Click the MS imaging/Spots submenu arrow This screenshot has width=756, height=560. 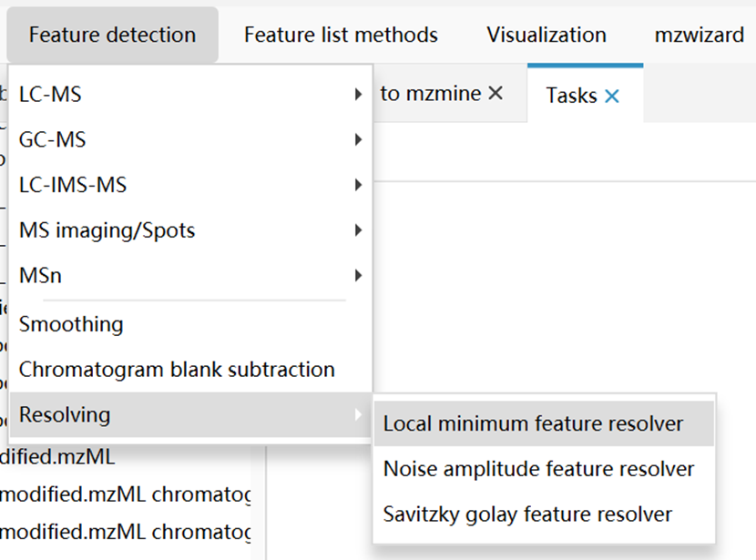358,229
